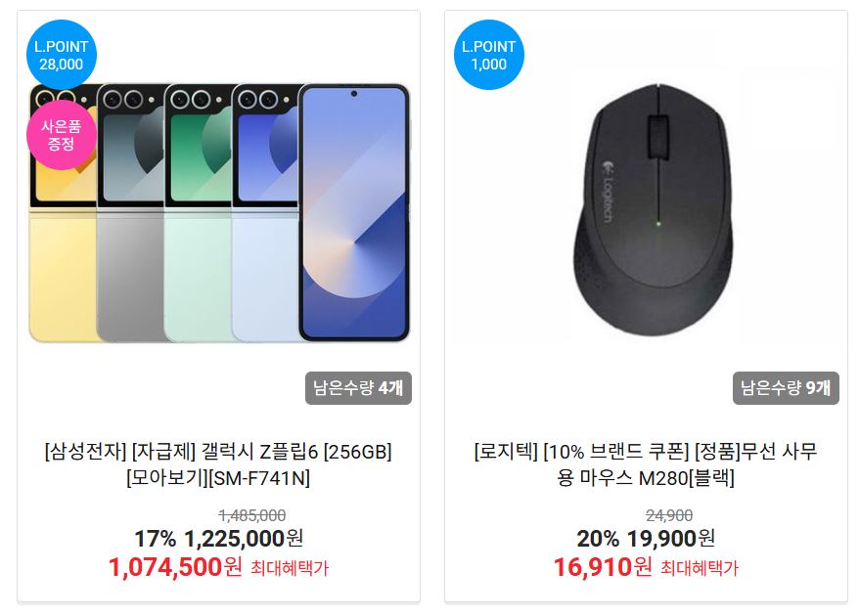Open the 로지텍 무선 마우스 M280 title
This screenshot has width=859, height=616.
coord(646,464)
